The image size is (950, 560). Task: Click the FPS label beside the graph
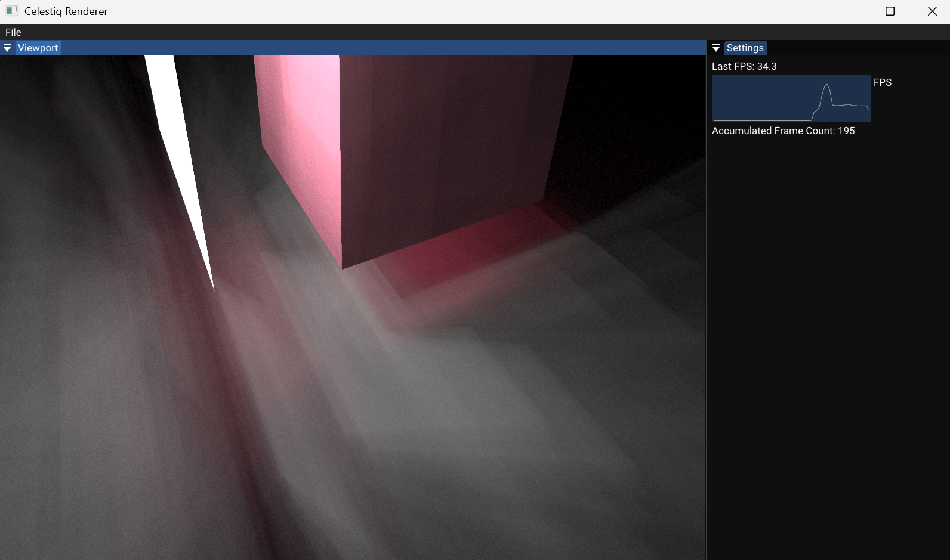[x=882, y=82]
